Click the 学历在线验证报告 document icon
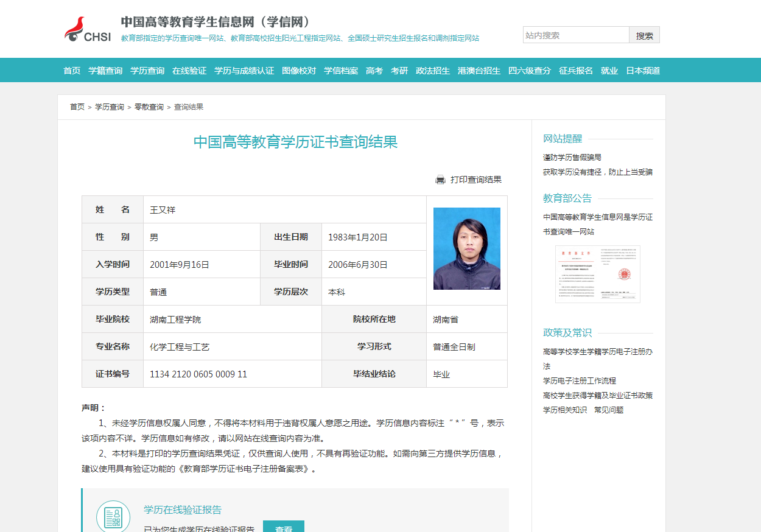 (113, 517)
